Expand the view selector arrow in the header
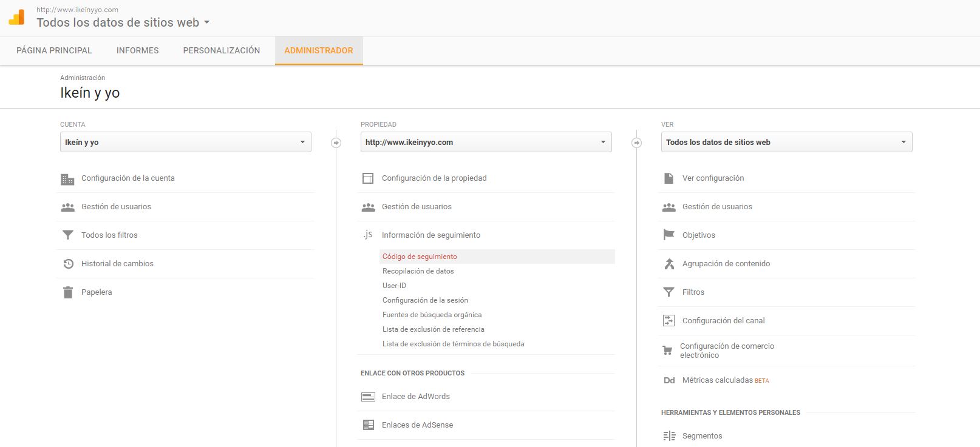Image resolution: width=980 pixels, height=447 pixels. click(x=206, y=22)
